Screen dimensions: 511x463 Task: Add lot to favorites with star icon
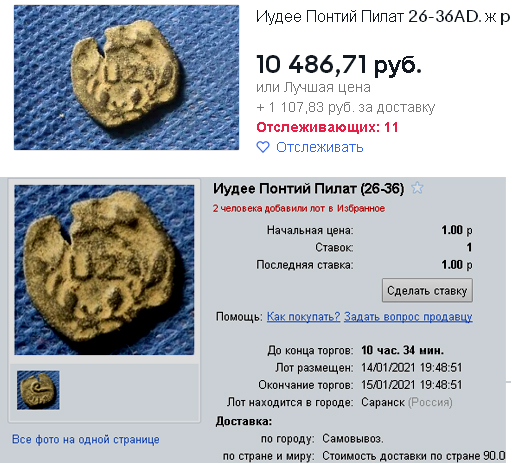click(x=417, y=188)
